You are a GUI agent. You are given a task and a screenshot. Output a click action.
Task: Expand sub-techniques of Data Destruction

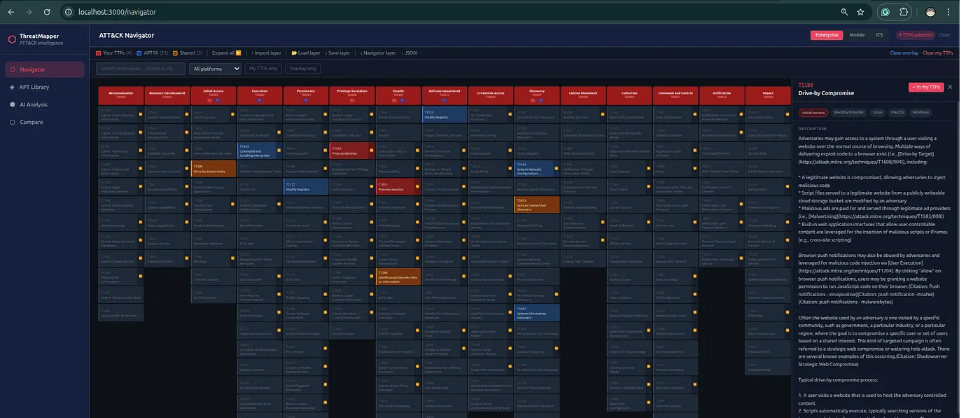click(787, 113)
